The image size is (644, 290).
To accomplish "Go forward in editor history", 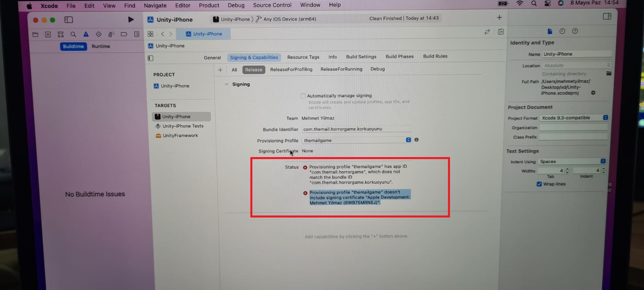I will tap(171, 34).
